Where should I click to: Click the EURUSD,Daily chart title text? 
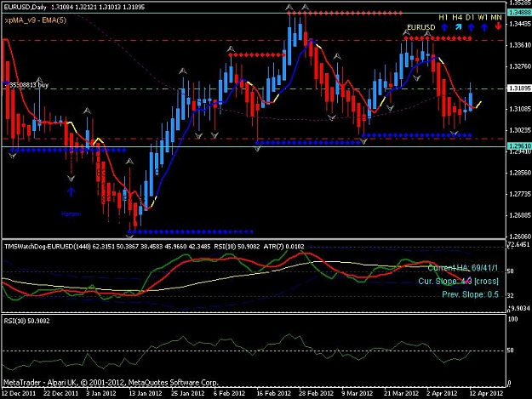[x=26, y=7]
